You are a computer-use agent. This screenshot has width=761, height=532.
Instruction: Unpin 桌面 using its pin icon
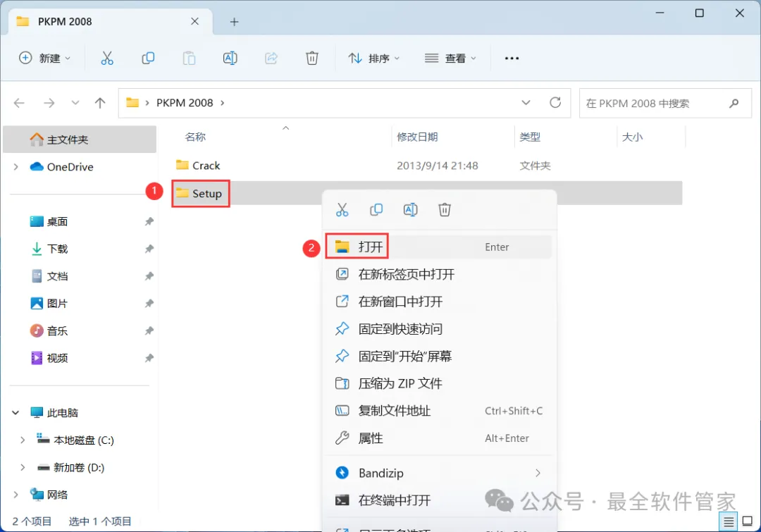(149, 221)
